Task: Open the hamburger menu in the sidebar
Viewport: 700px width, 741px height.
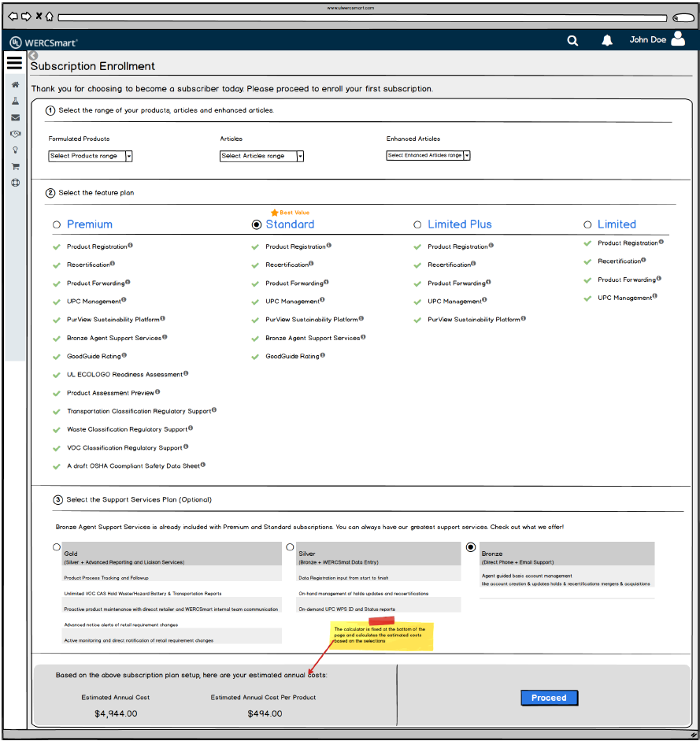Action: (14, 63)
